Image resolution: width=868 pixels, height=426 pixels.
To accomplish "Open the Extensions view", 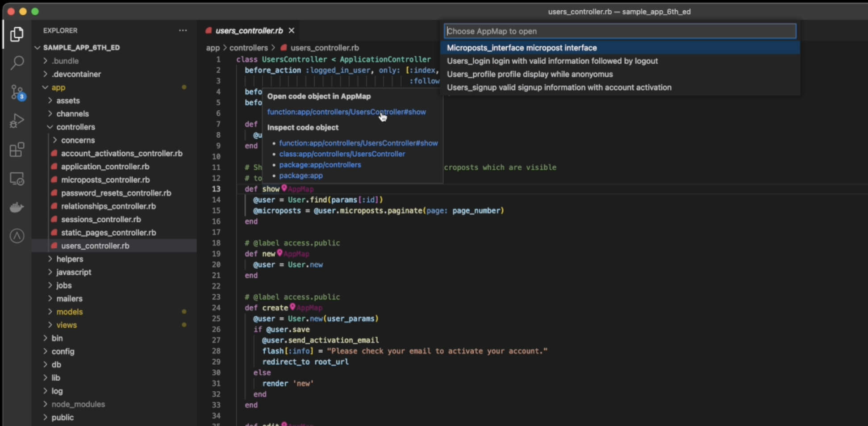I will pyautogui.click(x=17, y=150).
